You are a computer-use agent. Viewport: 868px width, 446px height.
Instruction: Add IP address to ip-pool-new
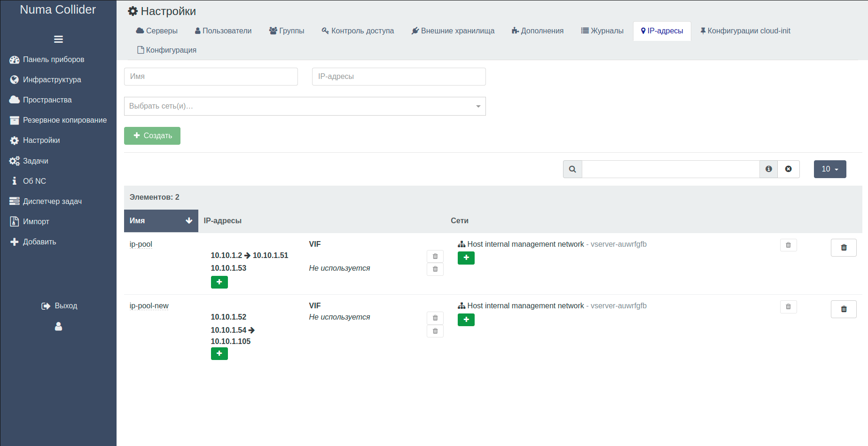219,353
